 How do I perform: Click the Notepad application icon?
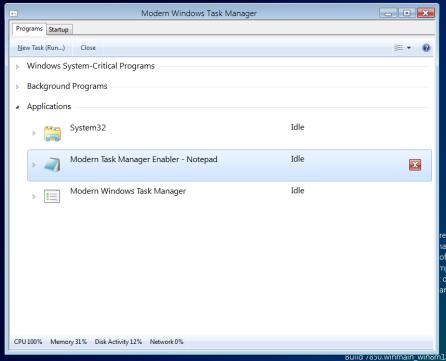52,165
